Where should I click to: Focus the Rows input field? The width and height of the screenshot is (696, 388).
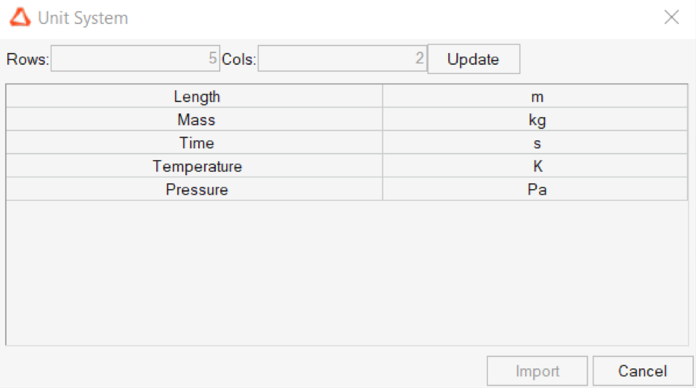(135, 58)
